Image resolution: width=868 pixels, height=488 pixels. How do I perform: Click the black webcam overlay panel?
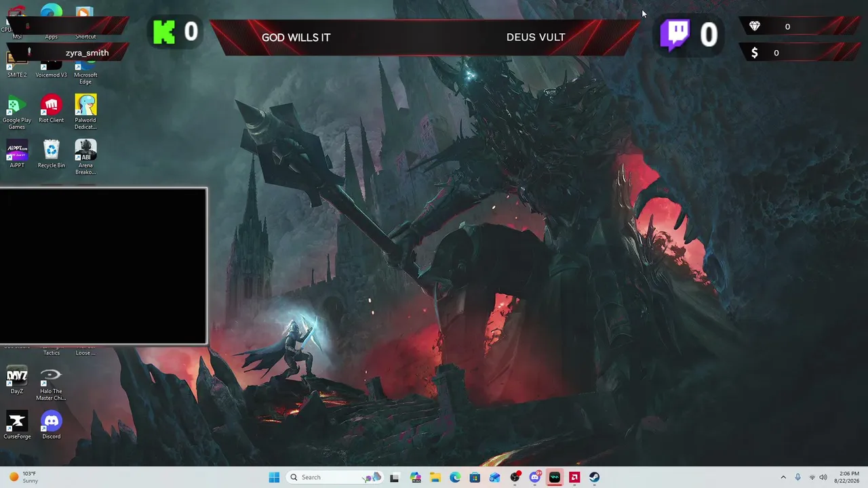click(x=103, y=266)
